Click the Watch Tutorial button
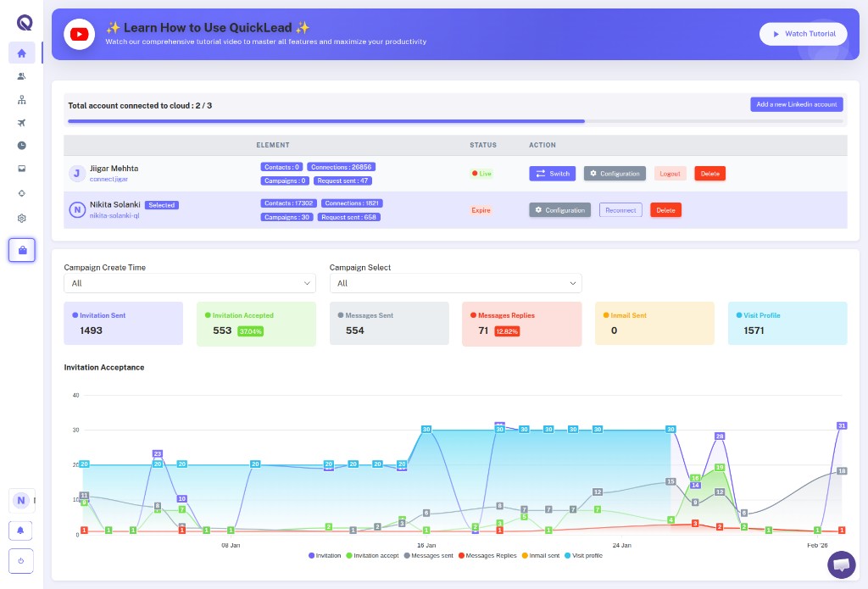Screen dimensions: 868x589 pyautogui.click(x=803, y=34)
